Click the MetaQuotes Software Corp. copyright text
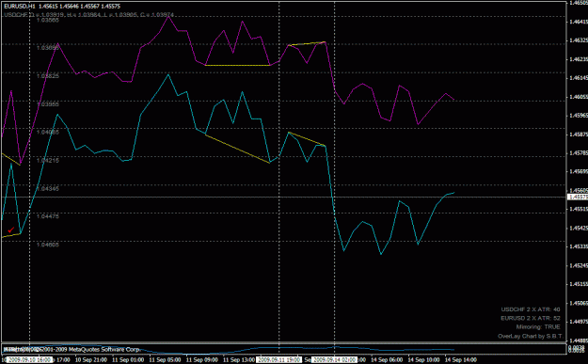 coord(72,349)
